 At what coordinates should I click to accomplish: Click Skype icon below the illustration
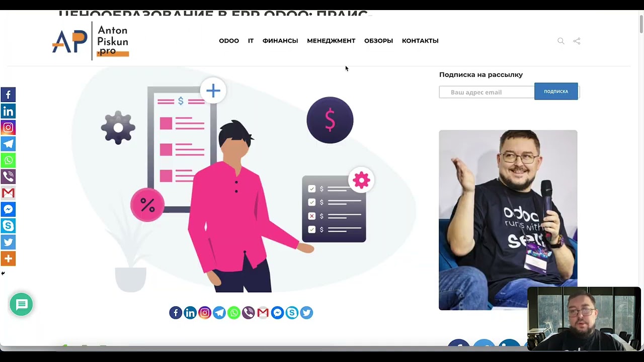click(x=292, y=313)
